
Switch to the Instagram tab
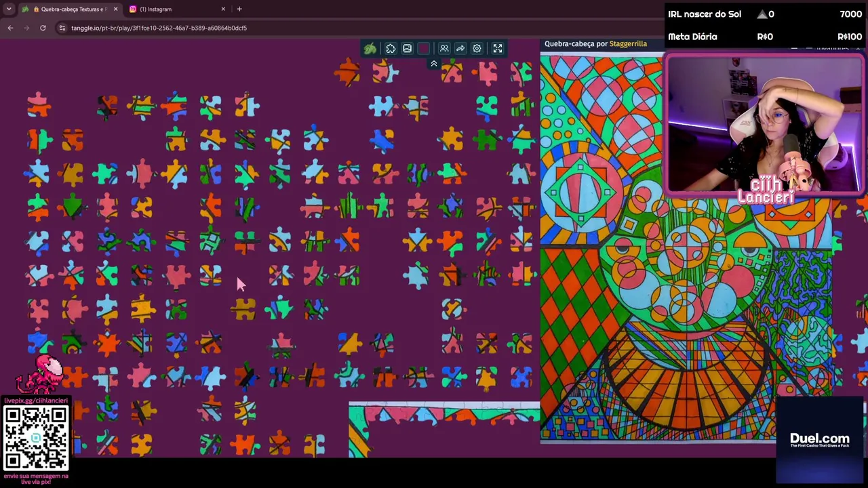tap(178, 9)
